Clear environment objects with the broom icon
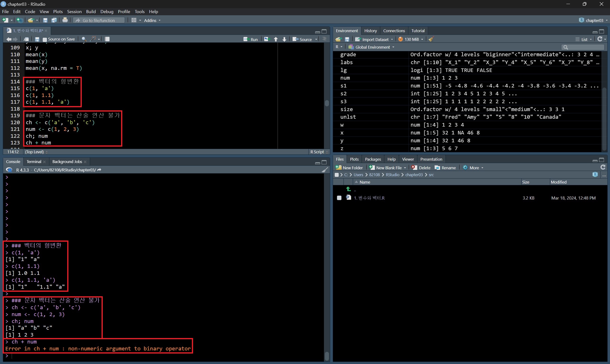 (431, 39)
